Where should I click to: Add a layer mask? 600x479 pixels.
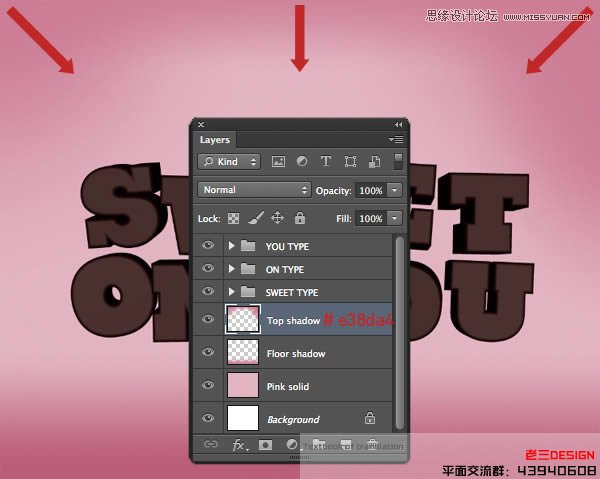266,445
